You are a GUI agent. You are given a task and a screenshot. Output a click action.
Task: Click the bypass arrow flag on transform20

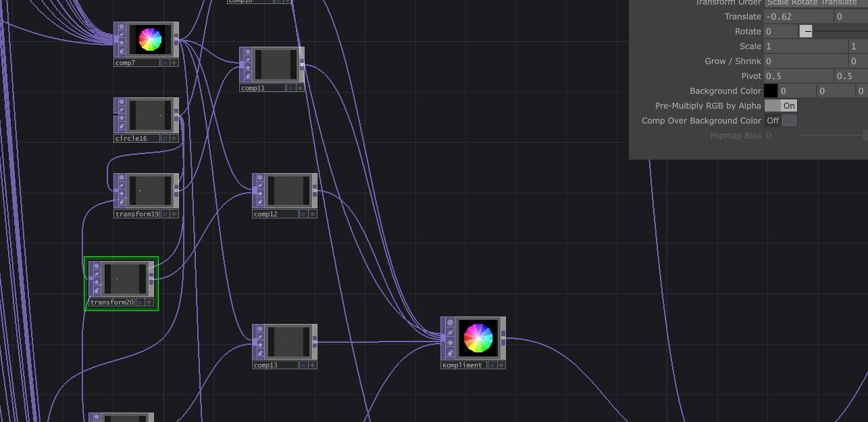(x=97, y=282)
